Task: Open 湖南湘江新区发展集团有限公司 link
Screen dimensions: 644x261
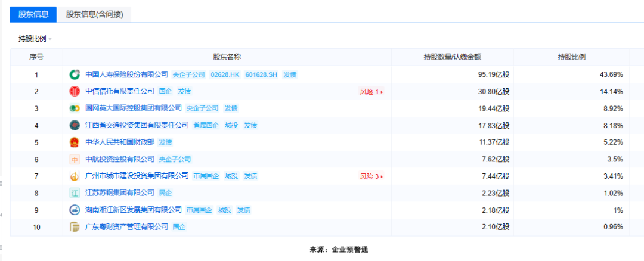Action: (x=134, y=210)
